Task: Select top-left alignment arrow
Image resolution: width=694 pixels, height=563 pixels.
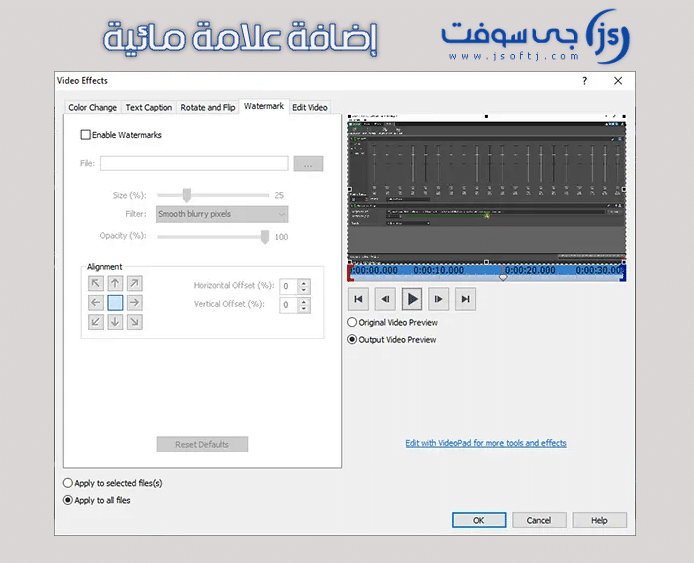Action: click(96, 283)
